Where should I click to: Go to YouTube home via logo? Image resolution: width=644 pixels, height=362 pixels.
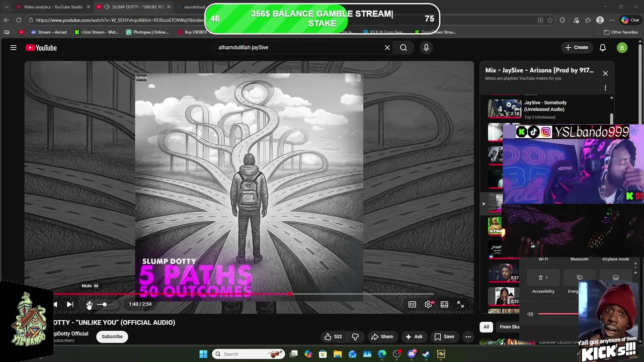[x=41, y=48]
